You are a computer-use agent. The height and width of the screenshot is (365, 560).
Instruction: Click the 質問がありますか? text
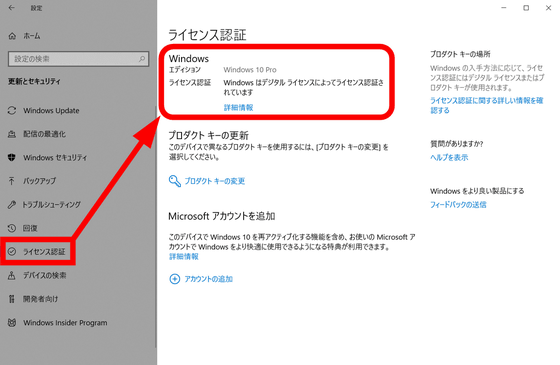coord(456,144)
